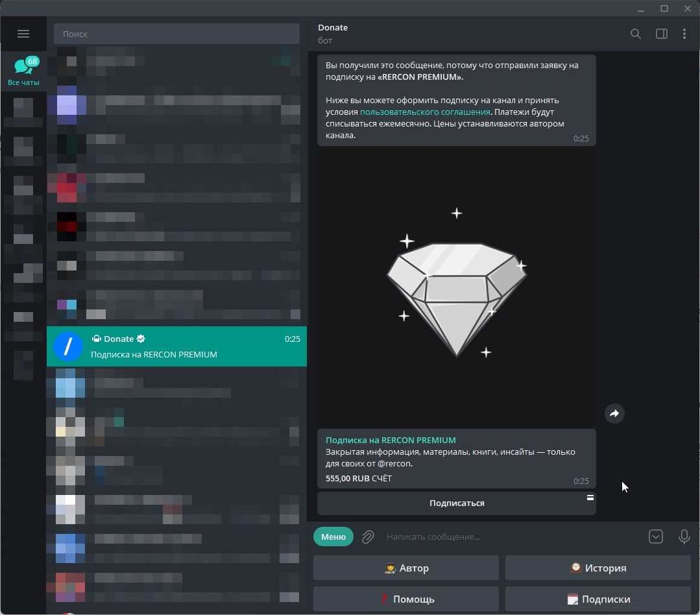Click the '555,00 RUB СЧЁТ' price text
700x615 pixels.
click(x=359, y=478)
